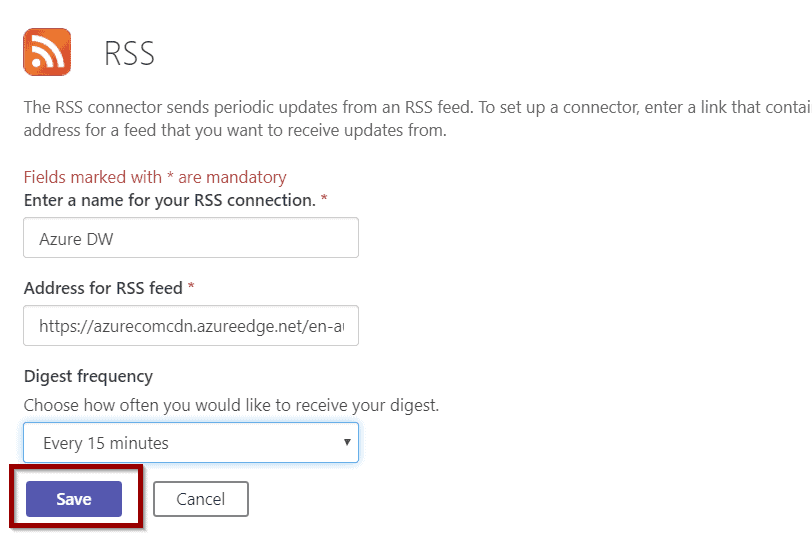Click the red asterisk next to Address for RSS feed
The height and width of the screenshot is (542, 812).
(191, 285)
